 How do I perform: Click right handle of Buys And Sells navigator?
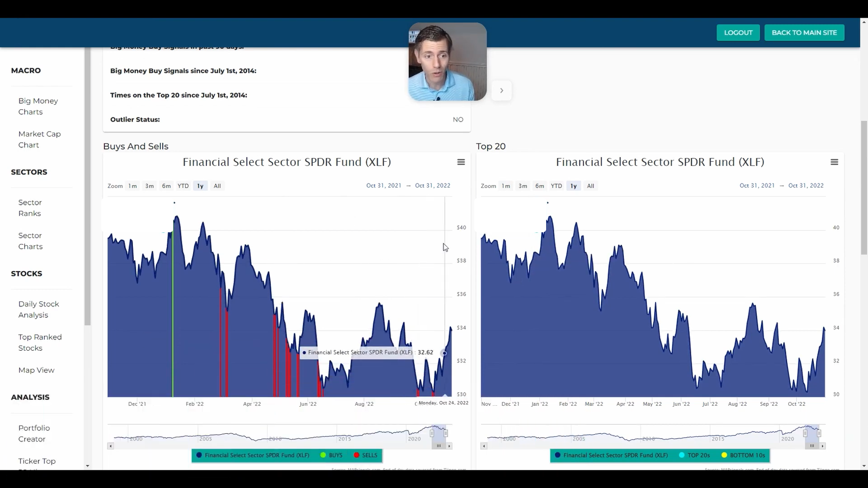(446, 433)
